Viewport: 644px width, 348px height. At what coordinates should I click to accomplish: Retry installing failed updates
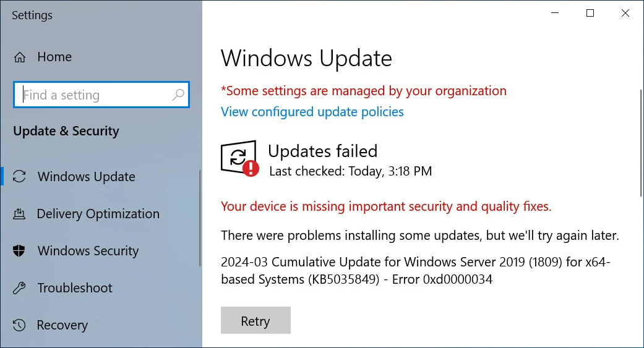click(x=255, y=320)
